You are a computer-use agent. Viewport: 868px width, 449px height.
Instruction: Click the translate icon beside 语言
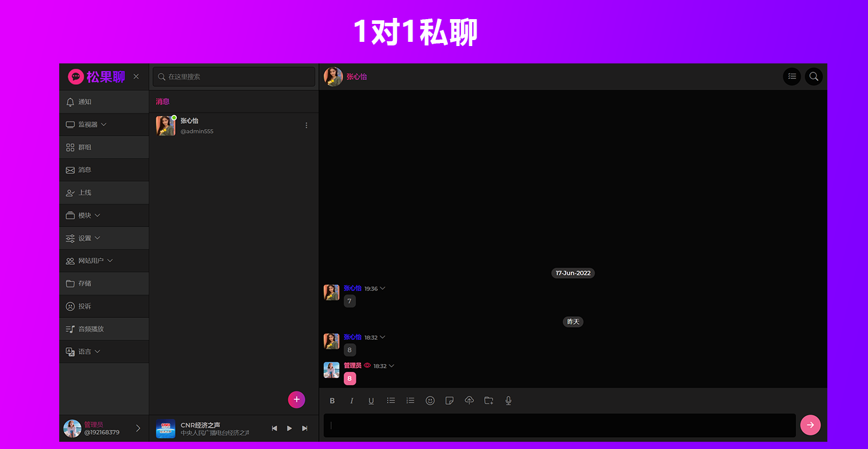(x=70, y=352)
